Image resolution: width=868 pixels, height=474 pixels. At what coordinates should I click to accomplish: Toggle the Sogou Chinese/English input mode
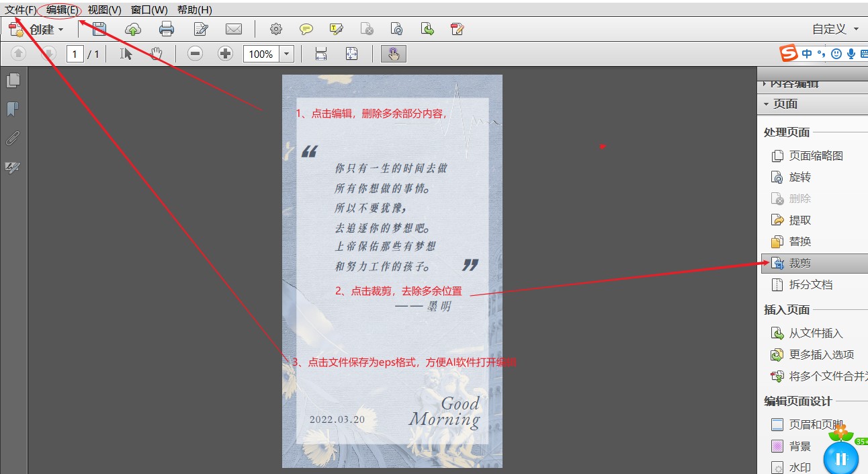807,54
